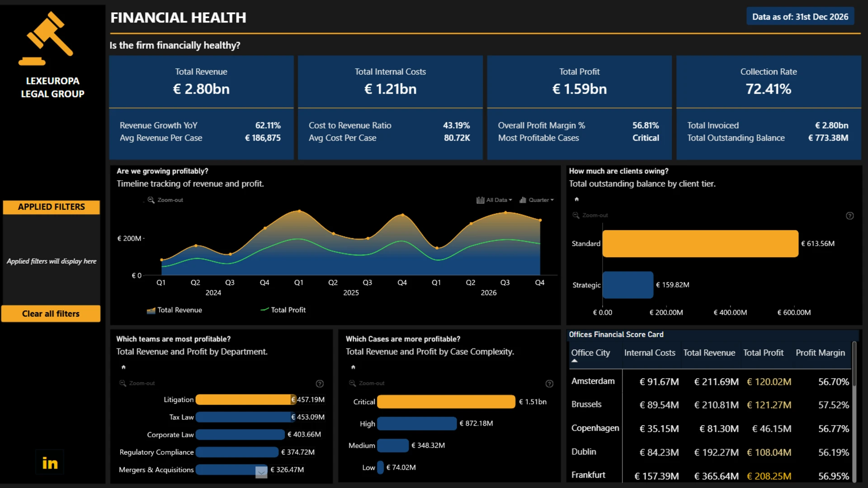Select the Low complexity bar
The image size is (868, 488).
pyautogui.click(x=381, y=467)
